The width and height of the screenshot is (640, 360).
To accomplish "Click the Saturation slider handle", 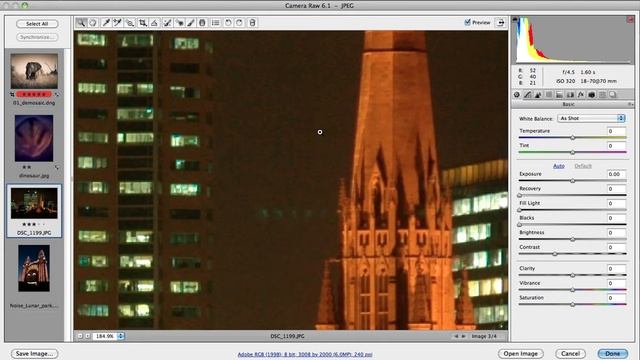I will coord(573,304).
